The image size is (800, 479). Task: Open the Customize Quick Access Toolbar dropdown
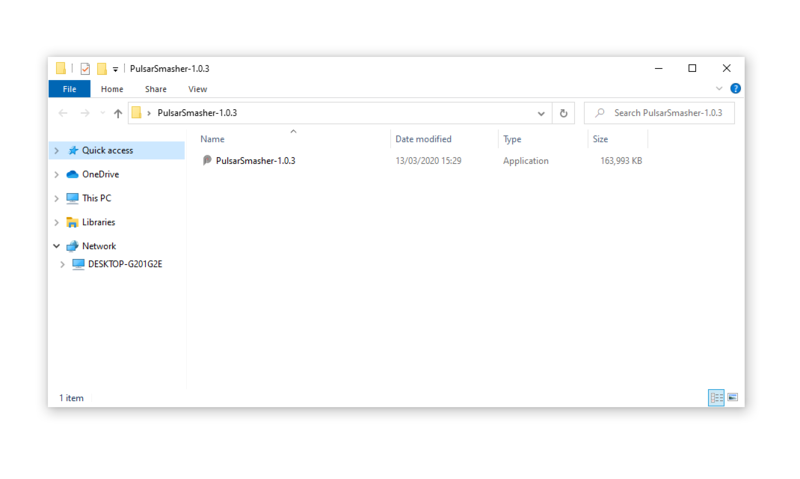point(115,69)
